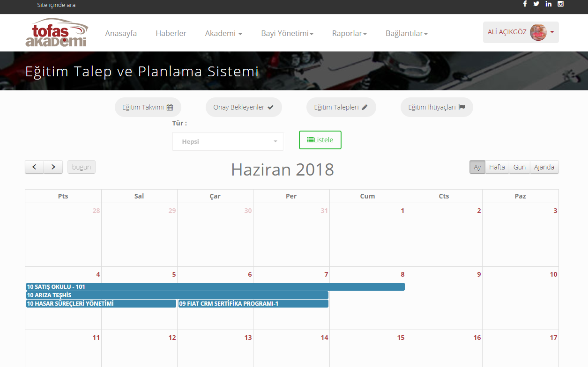Viewport: 588px width, 367px height.
Task: Open the Instagram social icon
Action: tap(560, 4)
